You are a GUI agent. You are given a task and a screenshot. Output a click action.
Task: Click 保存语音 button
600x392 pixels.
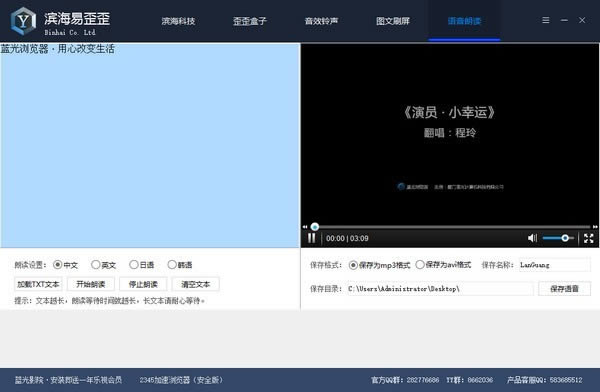tap(564, 289)
